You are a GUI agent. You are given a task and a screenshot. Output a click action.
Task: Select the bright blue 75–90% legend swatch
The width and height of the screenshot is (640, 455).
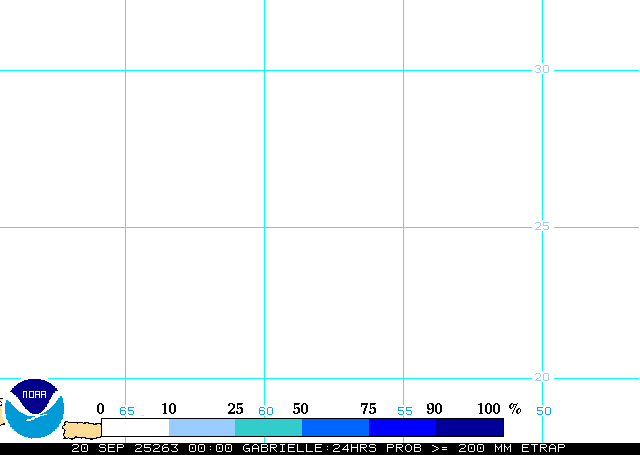402,427
